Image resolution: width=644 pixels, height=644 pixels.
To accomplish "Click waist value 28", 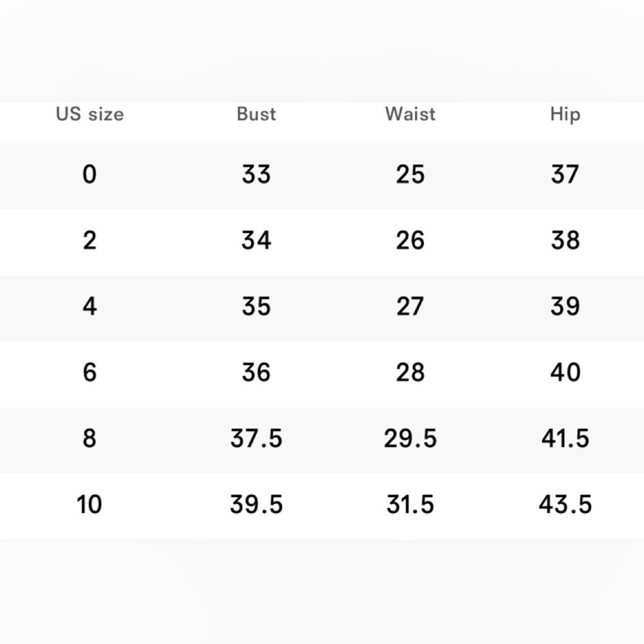I will click(x=410, y=372).
